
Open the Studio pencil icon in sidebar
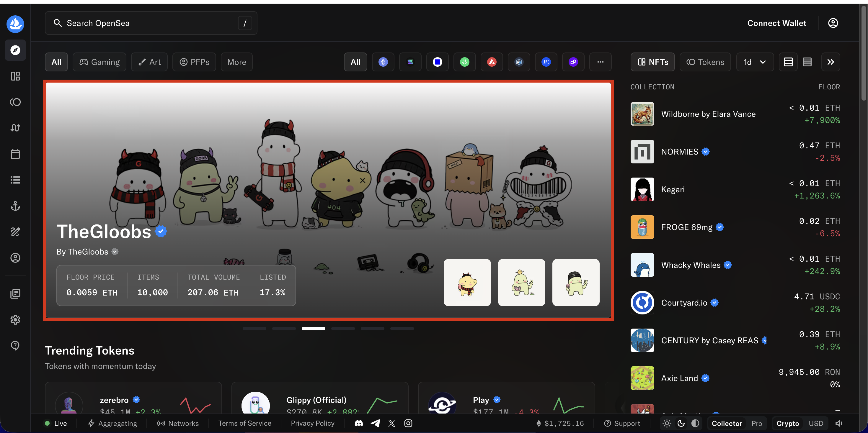point(15,232)
